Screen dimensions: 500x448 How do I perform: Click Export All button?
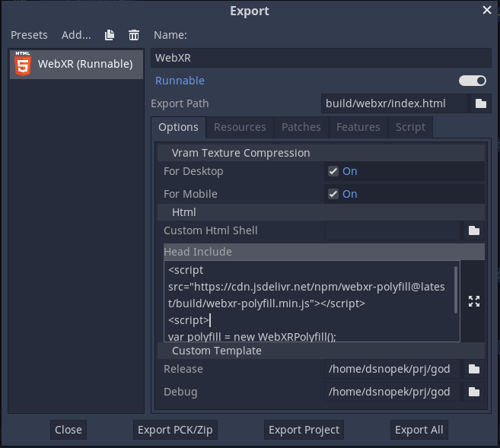(419, 430)
